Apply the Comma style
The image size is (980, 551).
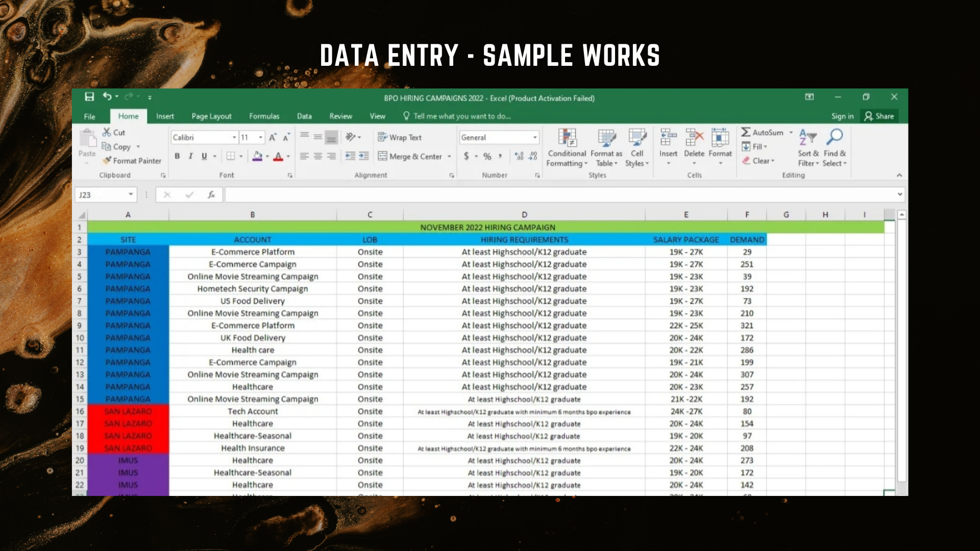point(501,156)
